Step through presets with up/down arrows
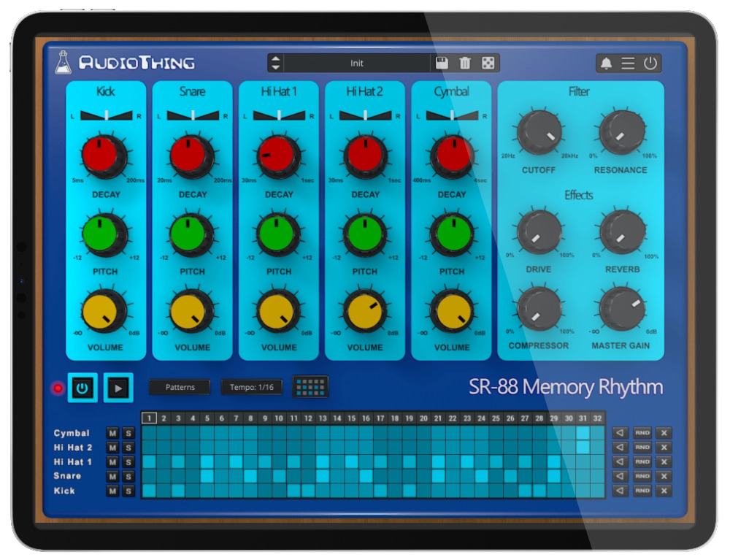This screenshot has width=730, height=560. [x=275, y=64]
